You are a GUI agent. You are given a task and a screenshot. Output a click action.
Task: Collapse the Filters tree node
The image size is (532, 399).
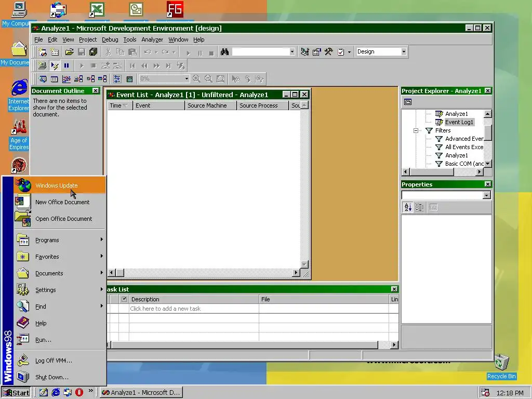coord(416,130)
